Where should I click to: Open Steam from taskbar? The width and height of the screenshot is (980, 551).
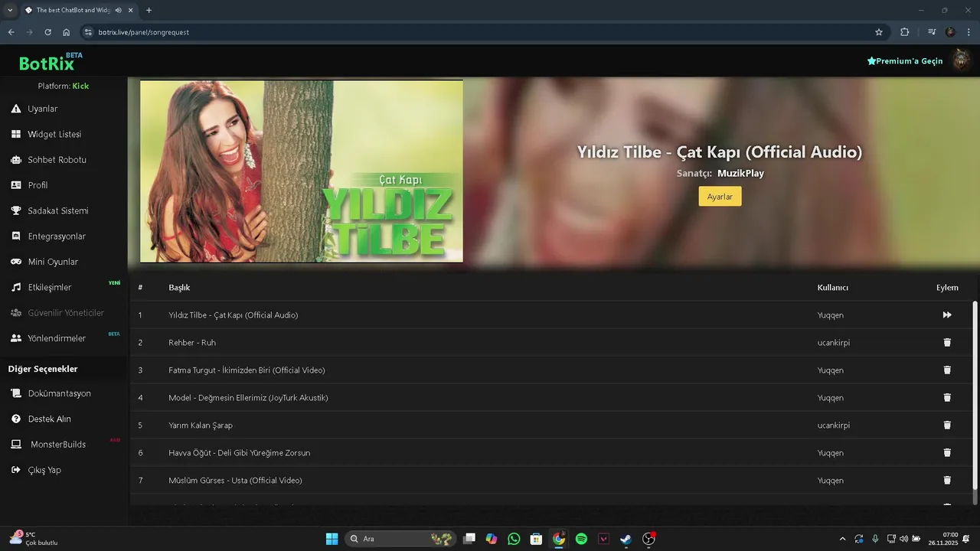(626, 539)
